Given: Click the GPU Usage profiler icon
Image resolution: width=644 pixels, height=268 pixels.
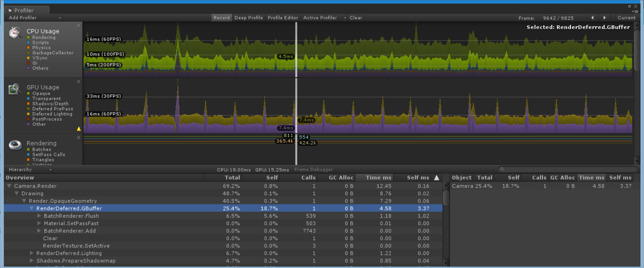Looking at the screenshot, I should (x=15, y=89).
